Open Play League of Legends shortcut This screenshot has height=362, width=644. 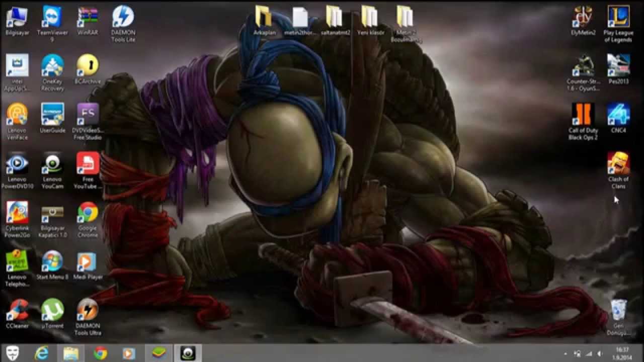(x=618, y=24)
